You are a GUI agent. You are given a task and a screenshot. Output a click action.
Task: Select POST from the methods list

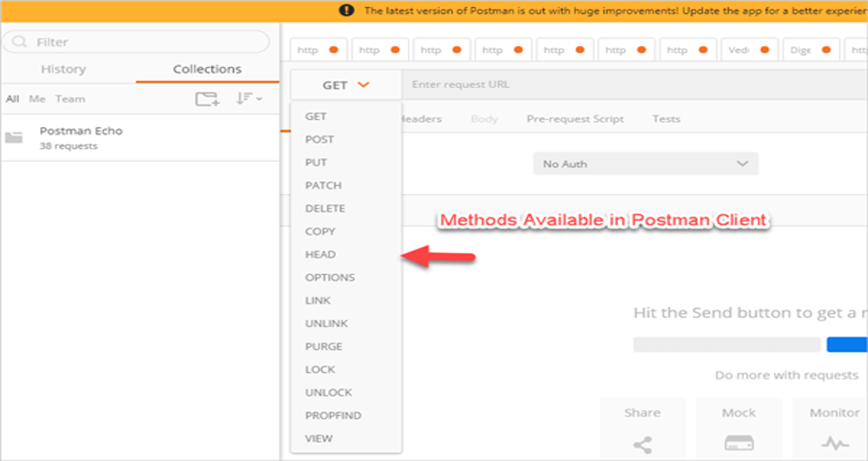[x=319, y=139]
